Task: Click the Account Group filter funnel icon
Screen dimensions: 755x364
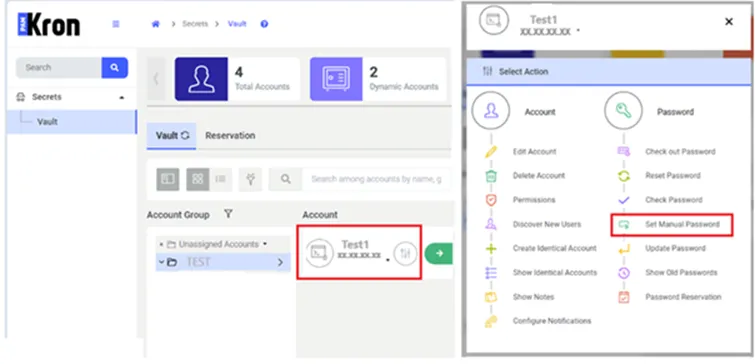Action: click(228, 214)
